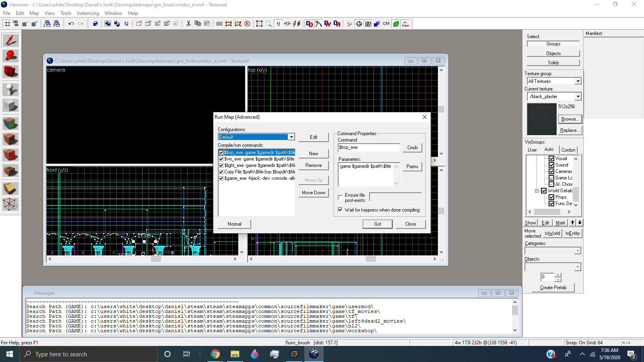The image size is (644, 362).
Task: Click the Command input field
Action: point(369,148)
